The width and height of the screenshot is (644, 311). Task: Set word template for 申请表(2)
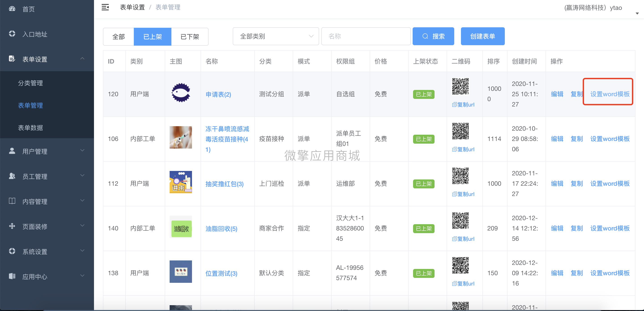610,94
